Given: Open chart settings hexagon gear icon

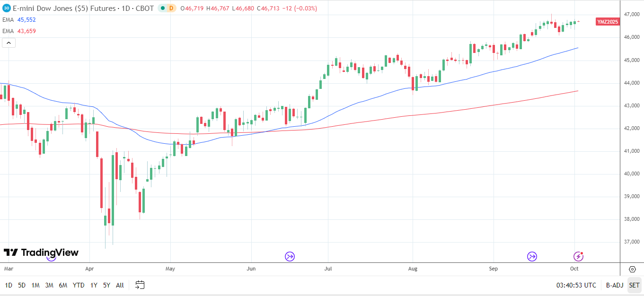Looking at the screenshot, I should coord(632,269).
